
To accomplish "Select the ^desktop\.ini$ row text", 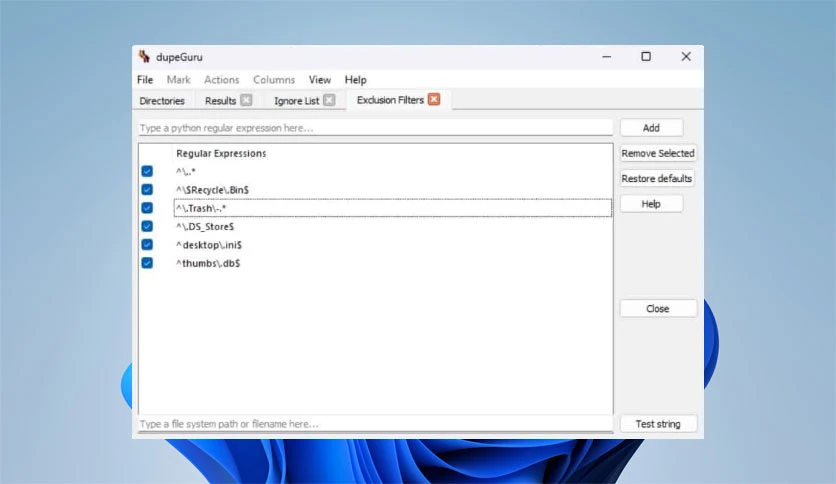I will [x=209, y=245].
